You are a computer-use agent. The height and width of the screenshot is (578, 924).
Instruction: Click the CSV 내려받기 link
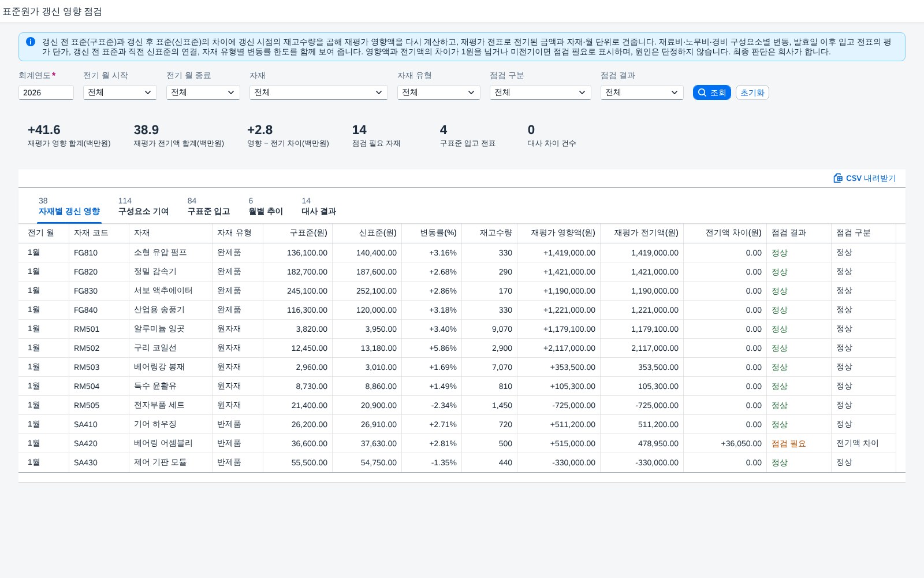click(x=865, y=178)
